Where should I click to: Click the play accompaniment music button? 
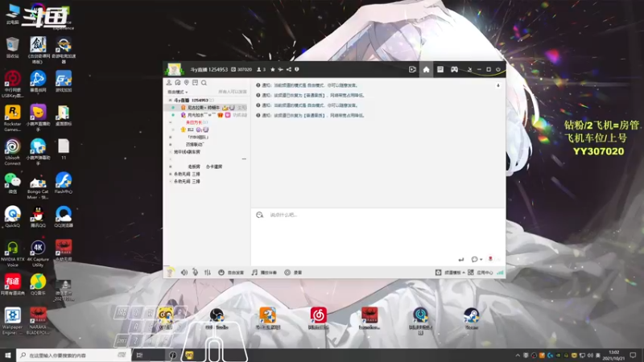(265, 273)
